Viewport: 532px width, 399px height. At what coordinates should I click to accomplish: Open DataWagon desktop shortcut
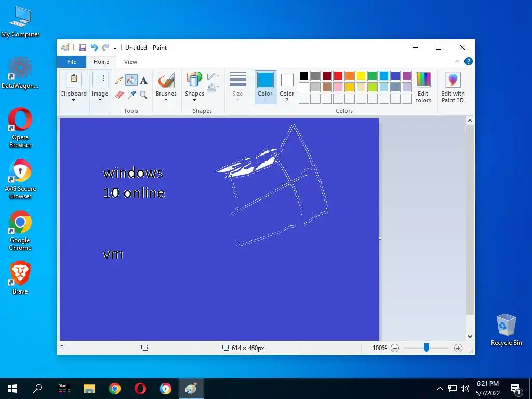click(20, 73)
